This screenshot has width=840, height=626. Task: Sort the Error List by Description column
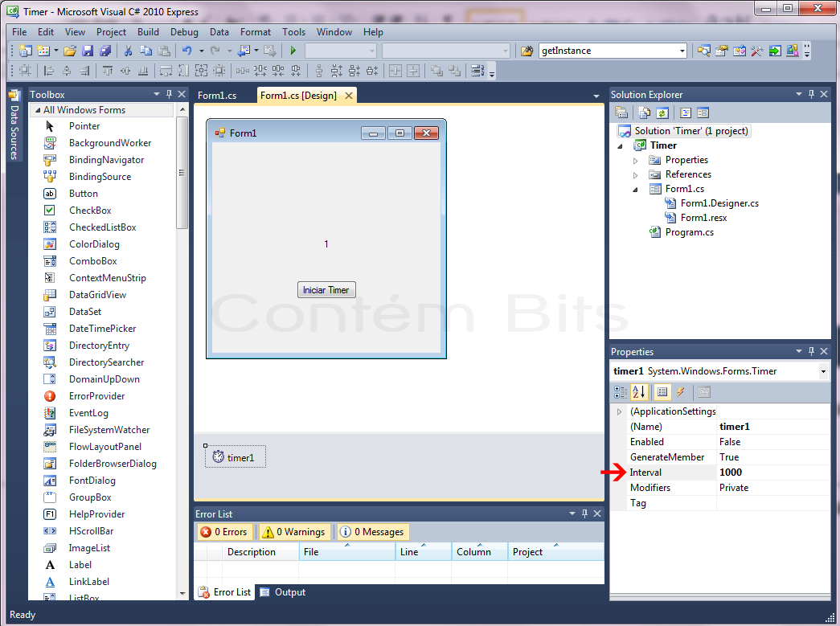(252, 552)
